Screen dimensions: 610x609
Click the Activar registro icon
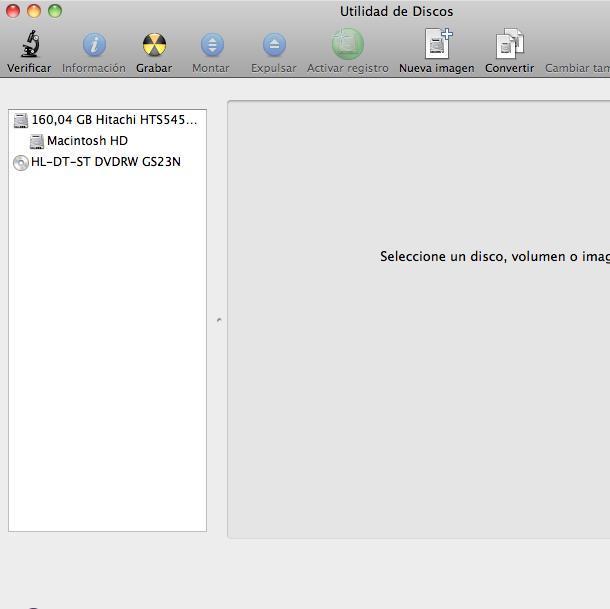[347, 45]
